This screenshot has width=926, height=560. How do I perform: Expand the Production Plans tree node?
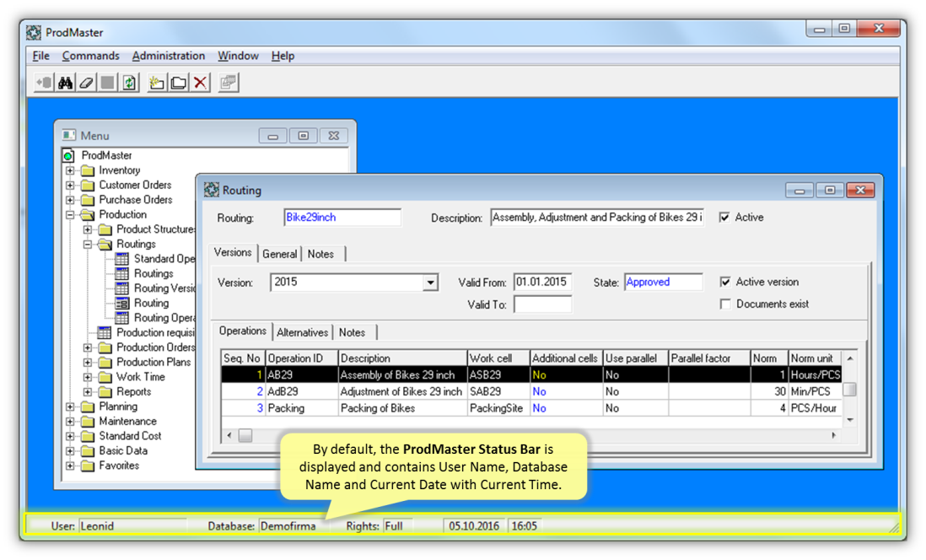click(88, 362)
